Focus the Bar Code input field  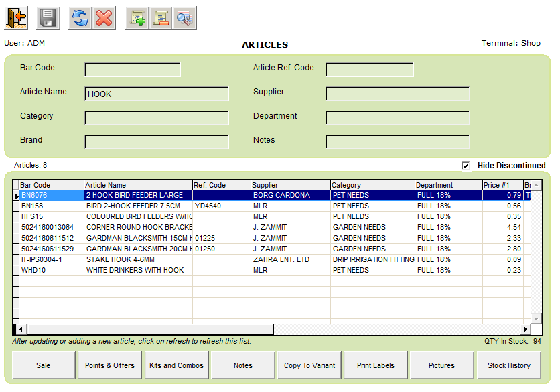click(x=133, y=70)
